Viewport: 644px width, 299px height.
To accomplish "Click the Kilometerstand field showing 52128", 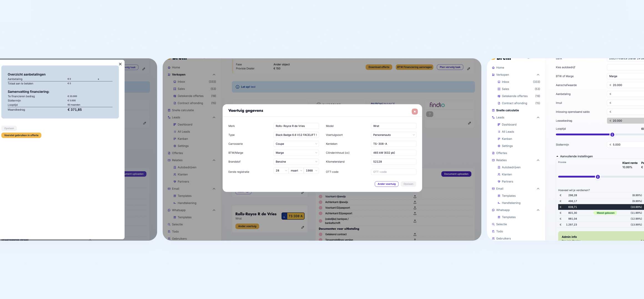I will coord(393,161).
